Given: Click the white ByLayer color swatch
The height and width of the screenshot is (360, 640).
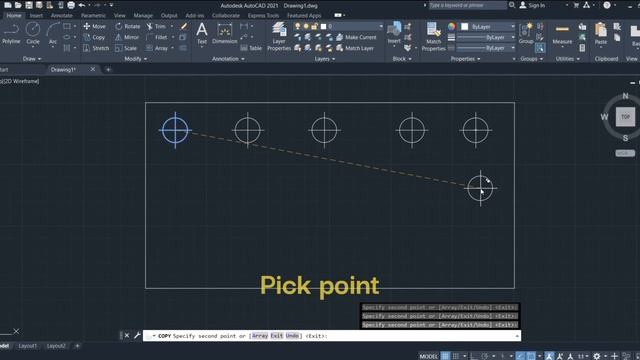Looking at the screenshot, I should coord(464,26).
